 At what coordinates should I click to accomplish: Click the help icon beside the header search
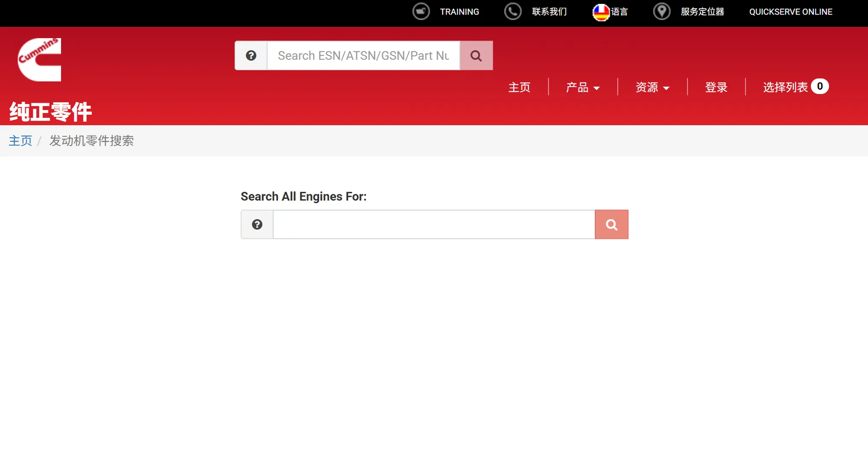click(251, 56)
